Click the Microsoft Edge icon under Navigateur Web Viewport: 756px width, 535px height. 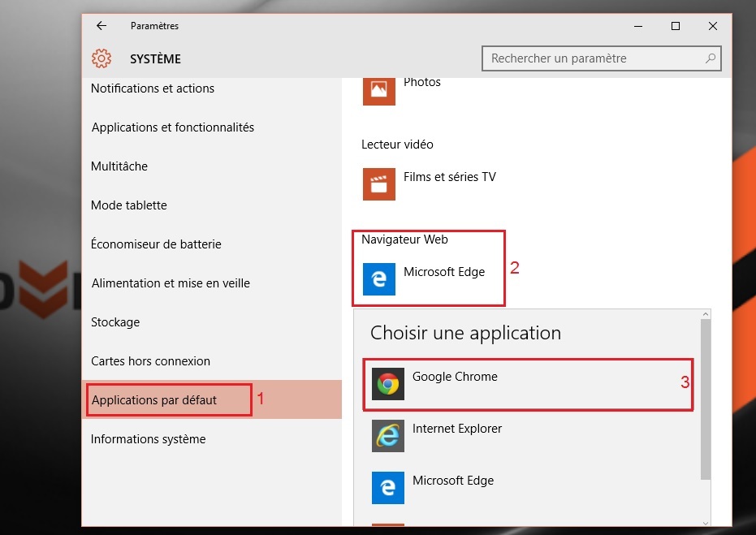tap(379, 279)
